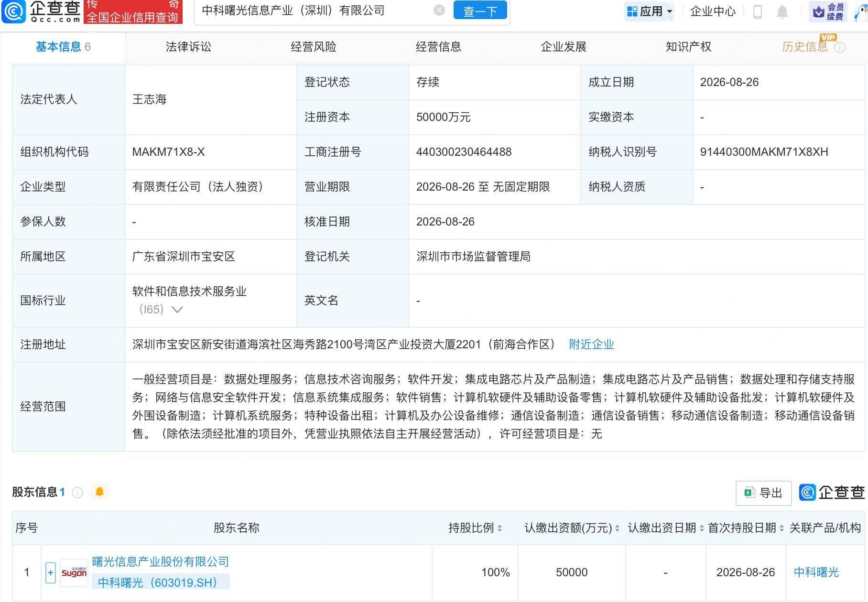Select the 经营信息 tab

pyautogui.click(x=438, y=47)
